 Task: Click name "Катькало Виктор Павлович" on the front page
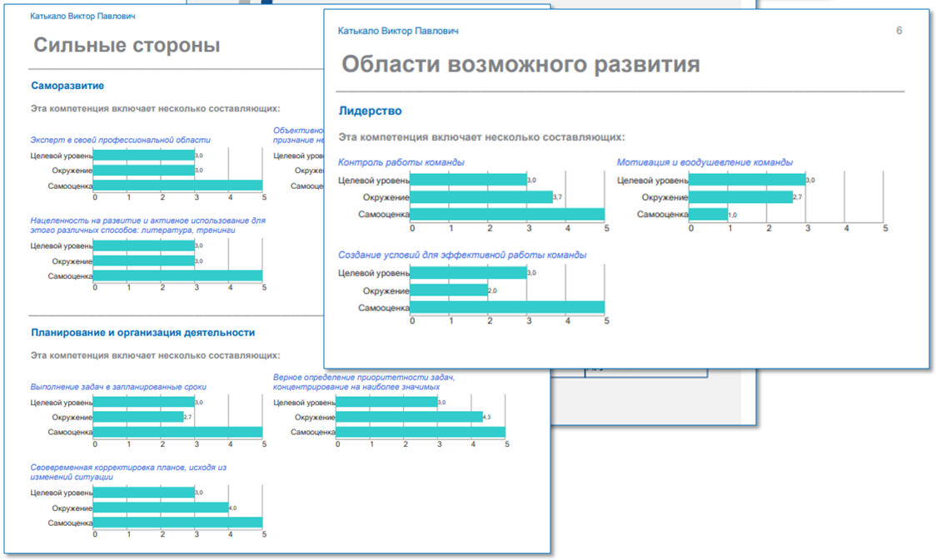pyautogui.click(x=398, y=31)
